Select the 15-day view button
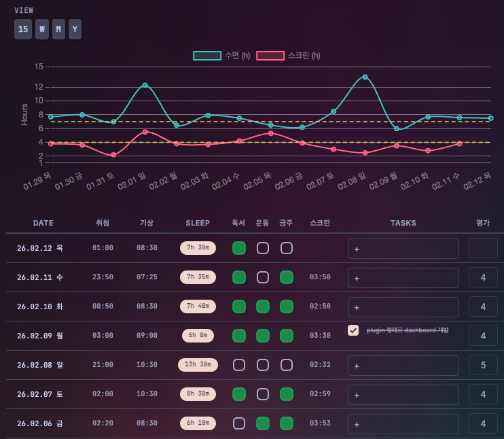This screenshot has width=504, height=439. coord(23,29)
